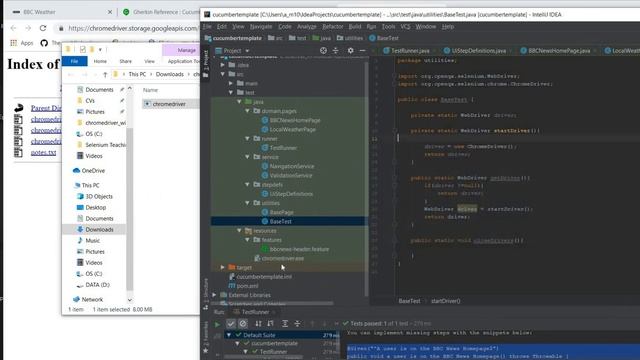Toggle Show Ignored tests button in Run toolbar
This screenshot has height=360, width=640.
point(243,324)
